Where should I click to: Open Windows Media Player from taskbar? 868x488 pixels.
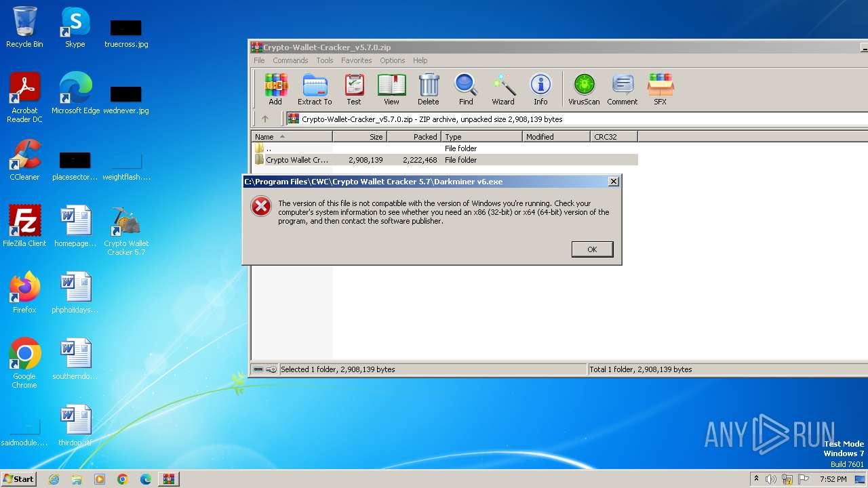pos(100,479)
